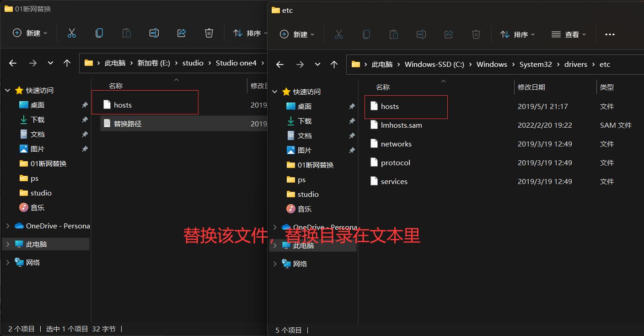Go up one folder level in etc window
The width and height of the screenshot is (644, 336).
tap(334, 65)
